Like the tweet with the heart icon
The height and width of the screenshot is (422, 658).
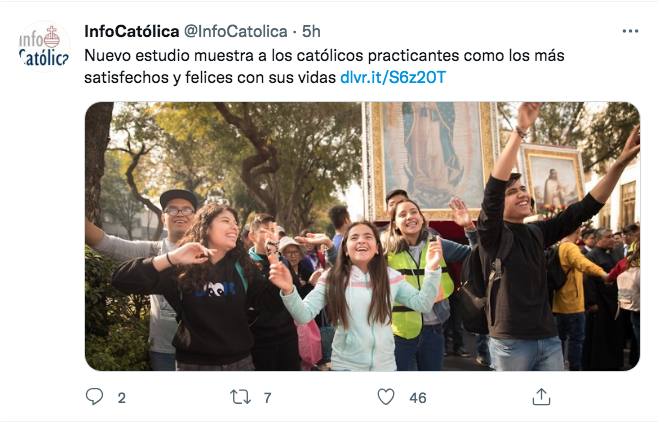pos(386,397)
